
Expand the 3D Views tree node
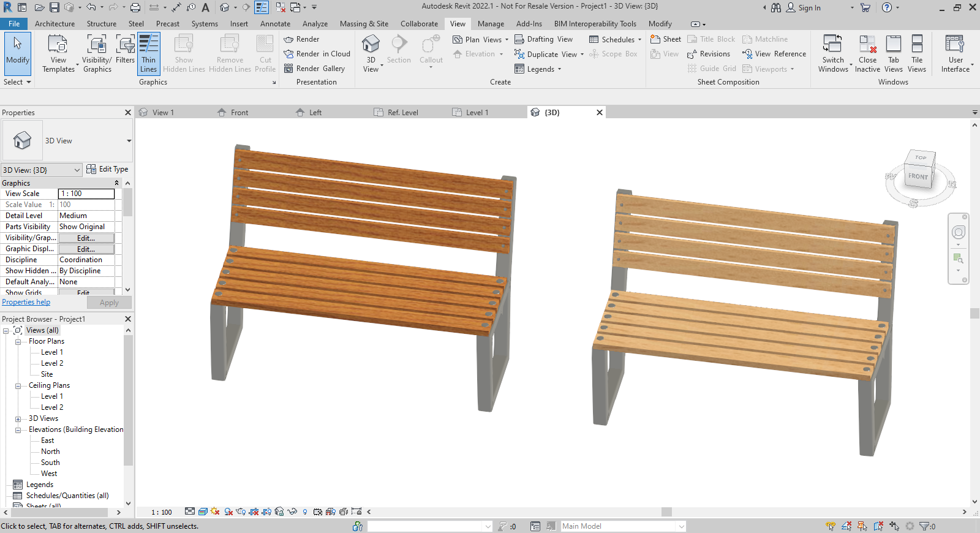pos(18,419)
